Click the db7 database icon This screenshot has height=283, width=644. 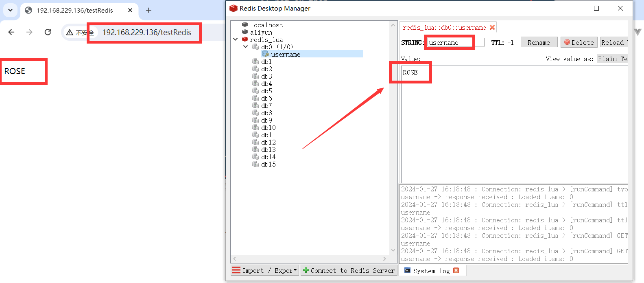[x=255, y=105]
